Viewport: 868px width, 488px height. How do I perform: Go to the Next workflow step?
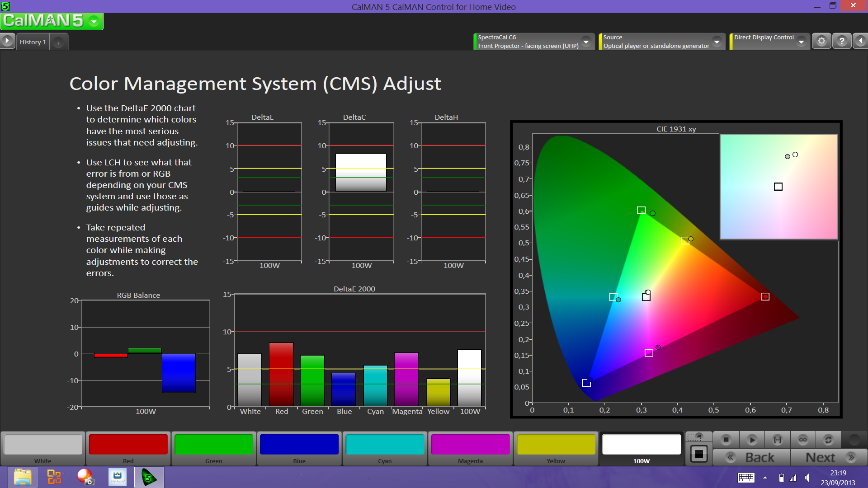(x=829, y=457)
